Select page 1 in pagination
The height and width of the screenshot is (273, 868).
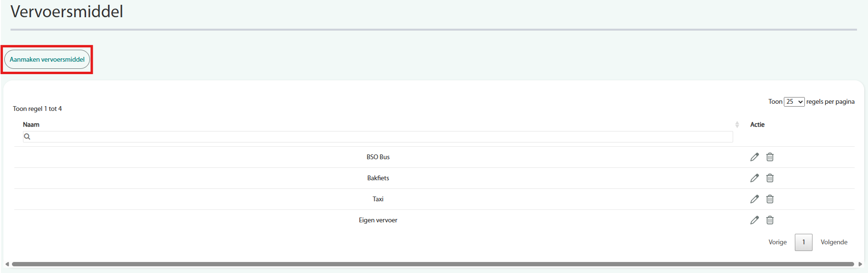(803, 242)
